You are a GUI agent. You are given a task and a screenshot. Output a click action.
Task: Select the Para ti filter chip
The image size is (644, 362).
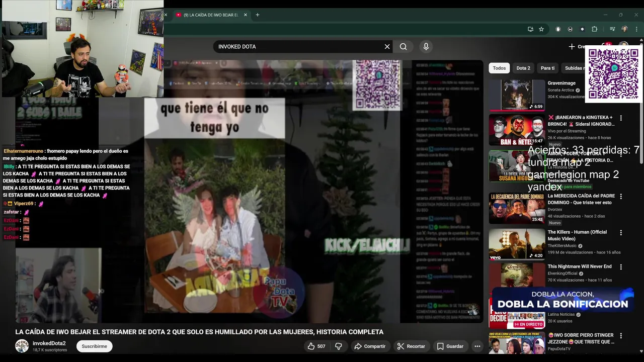pos(547,68)
